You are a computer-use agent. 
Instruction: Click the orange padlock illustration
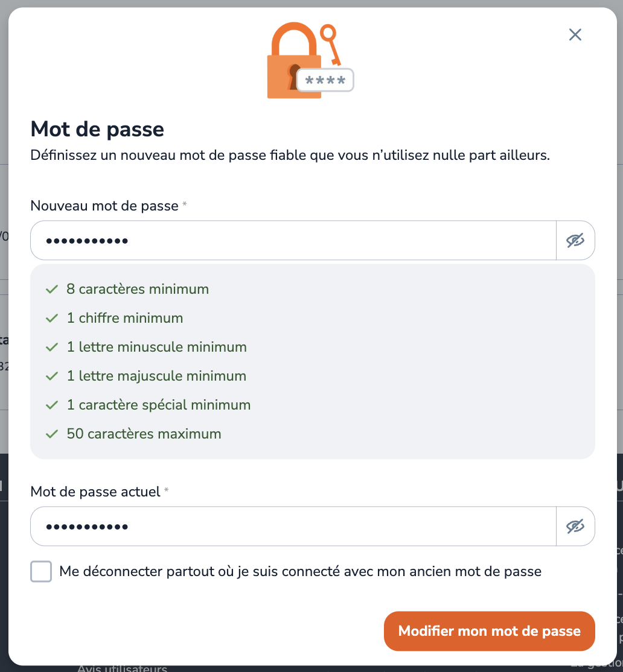coord(294,61)
